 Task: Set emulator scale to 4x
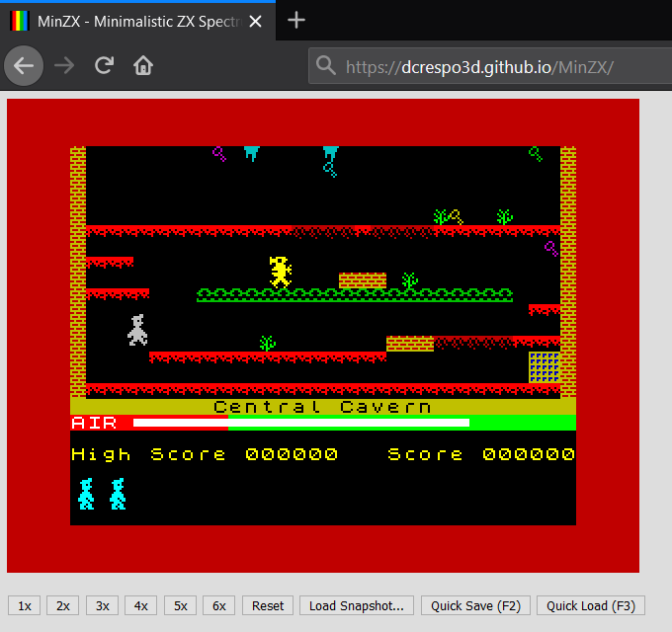pyautogui.click(x=141, y=605)
